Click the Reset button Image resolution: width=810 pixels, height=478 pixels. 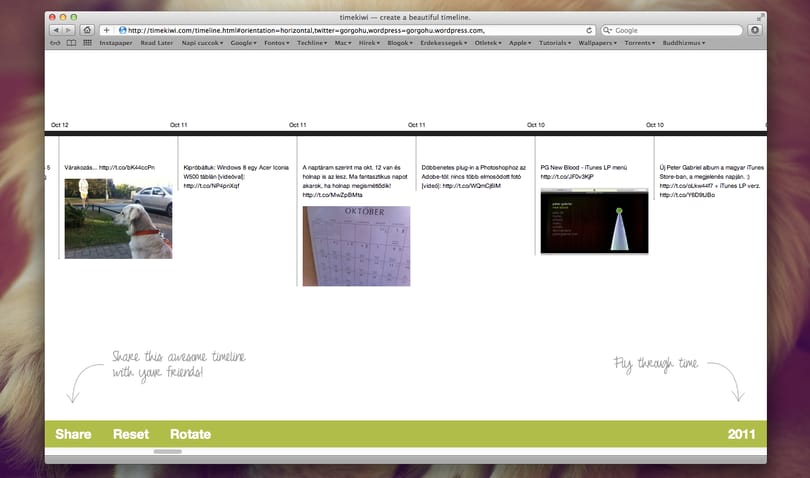coord(131,434)
